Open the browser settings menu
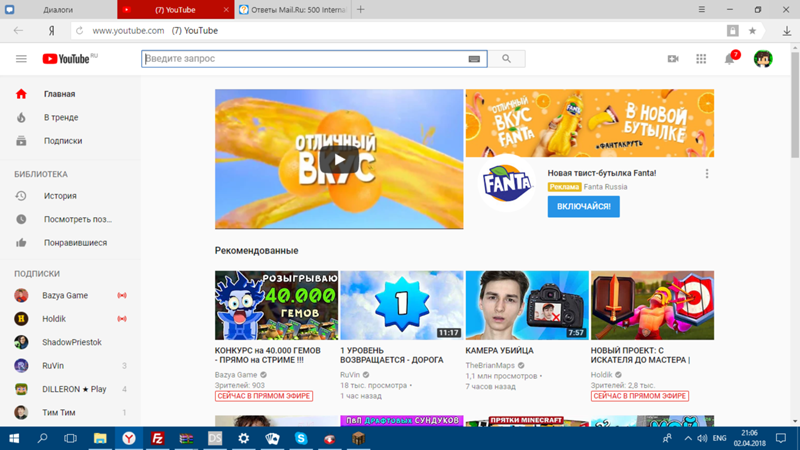This screenshot has width=800, height=450. coord(702,10)
